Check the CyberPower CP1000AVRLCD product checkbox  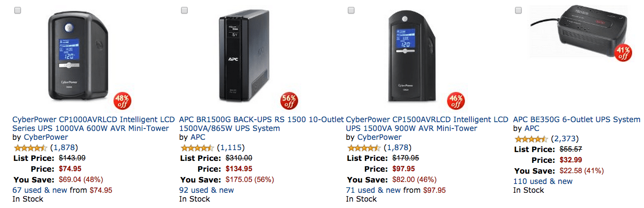coord(18,10)
